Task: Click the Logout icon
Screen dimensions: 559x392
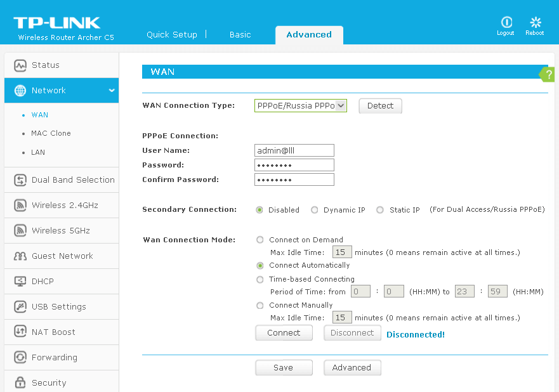Action: [x=506, y=22]
